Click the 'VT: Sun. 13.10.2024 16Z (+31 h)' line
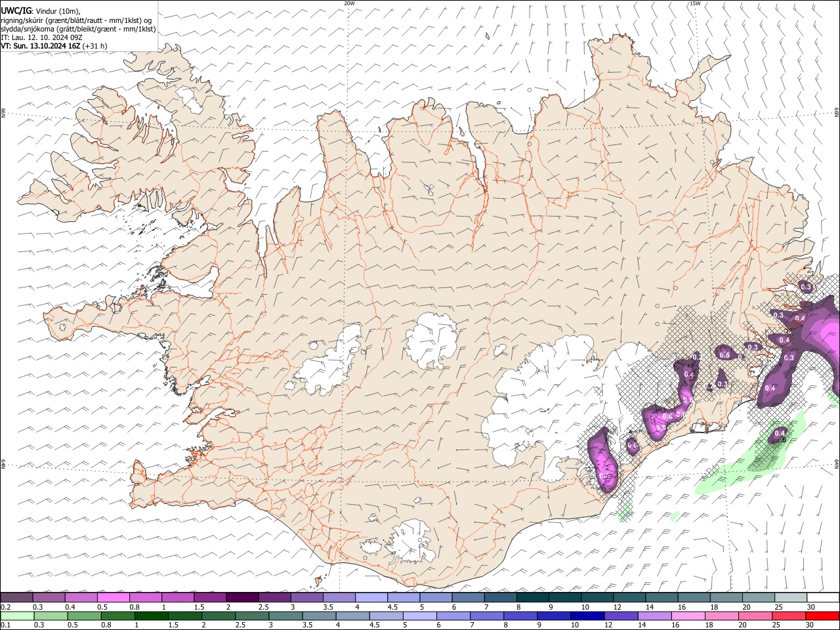 (54, 46)
